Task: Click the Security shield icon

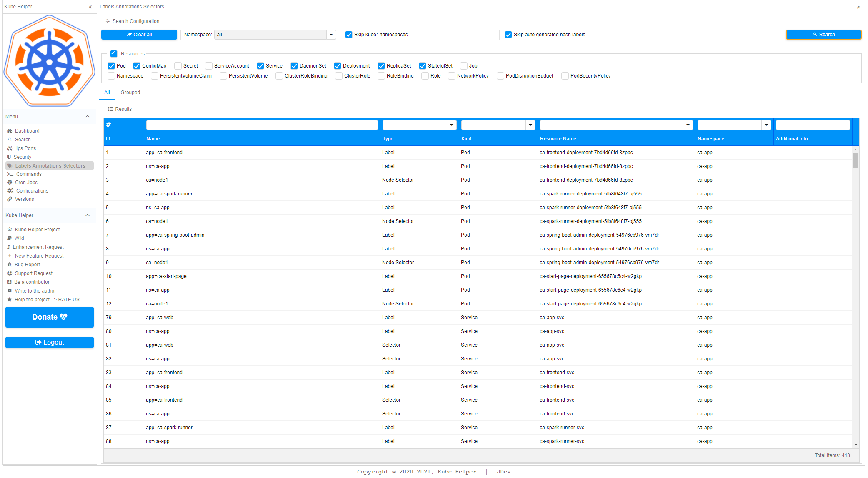Action: pos(9,157)
